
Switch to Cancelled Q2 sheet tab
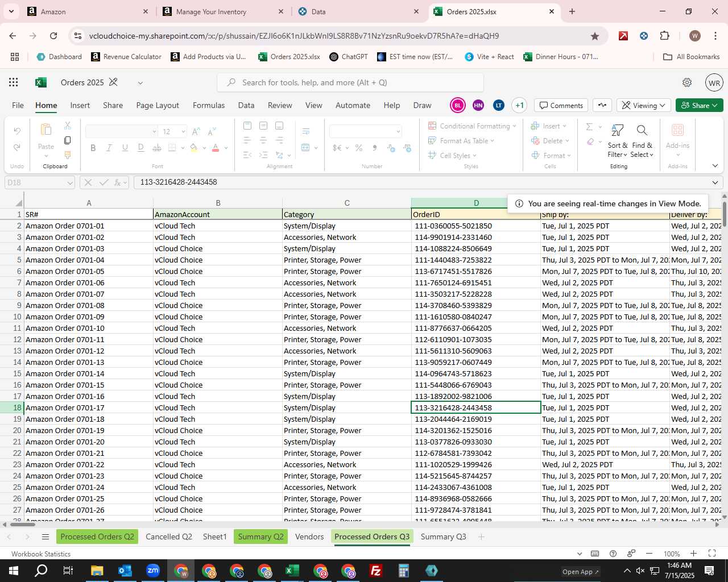tap(169, 537)
